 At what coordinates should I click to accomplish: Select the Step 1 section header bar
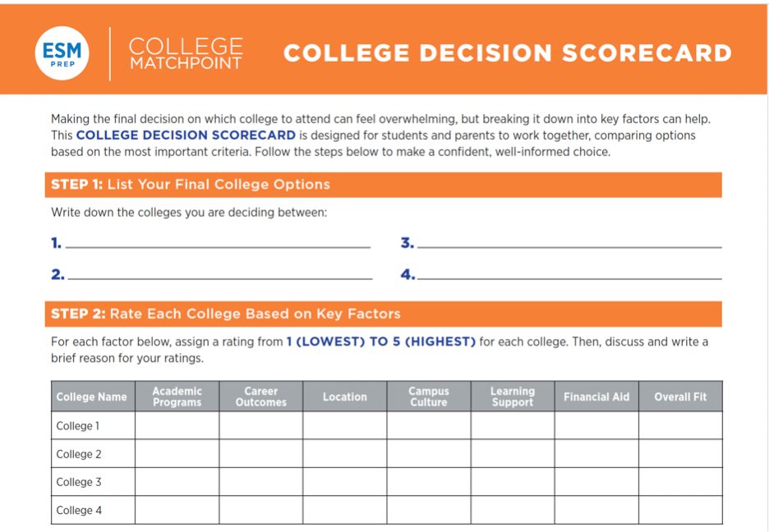coord(383,185)
